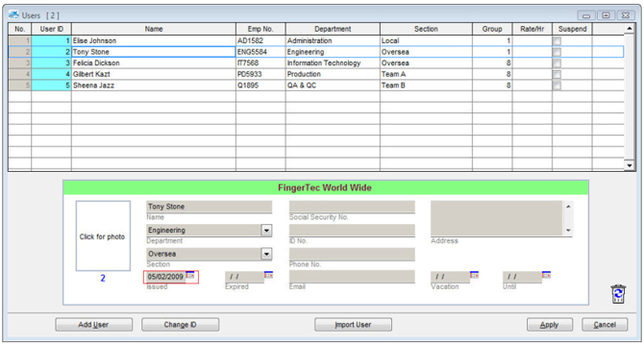This screenshot has height=346, width=644.
Task: Click the Name column header
Action: click(154, 29)
